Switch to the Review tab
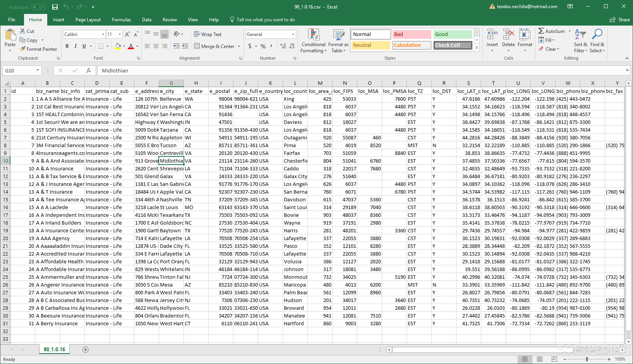633x364 pixels. pyautogui.click(x=170, y=20)
